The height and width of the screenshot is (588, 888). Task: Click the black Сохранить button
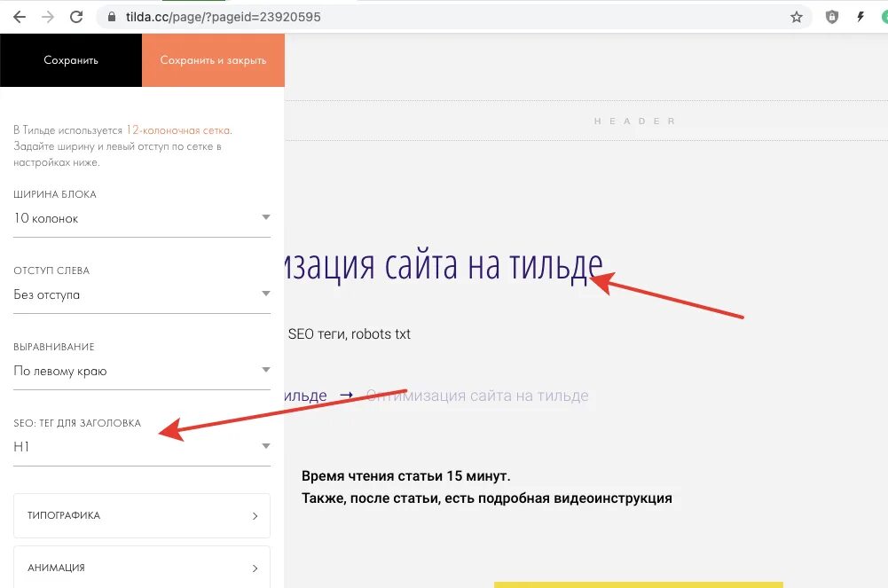pos(71,60)
